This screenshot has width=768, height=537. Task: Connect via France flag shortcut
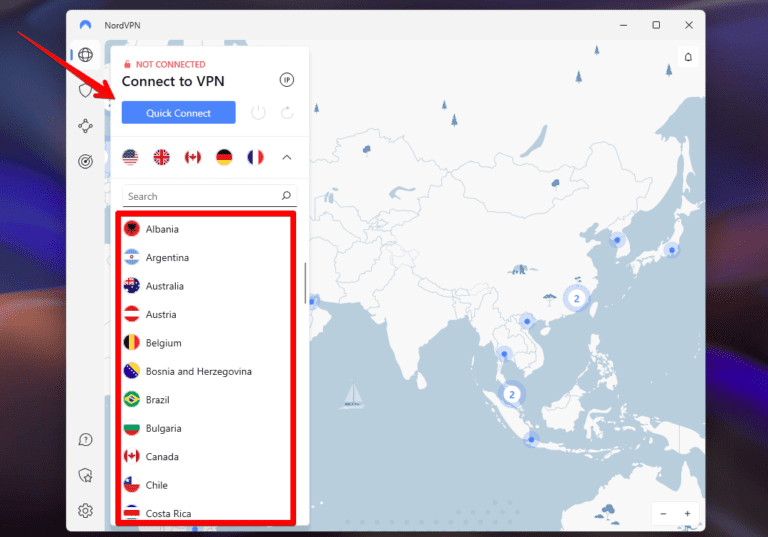pyautogui.click(x=255, y=157)
